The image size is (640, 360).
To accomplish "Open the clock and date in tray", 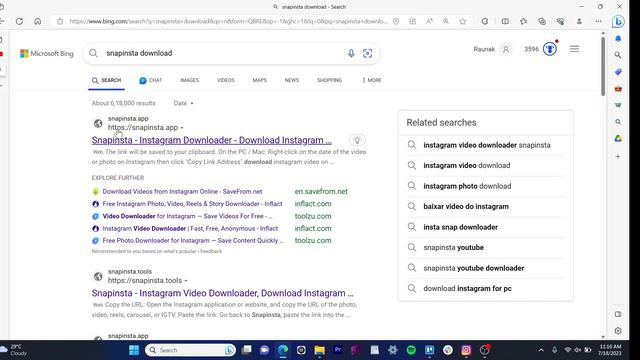I will click(x=610, y=350).
